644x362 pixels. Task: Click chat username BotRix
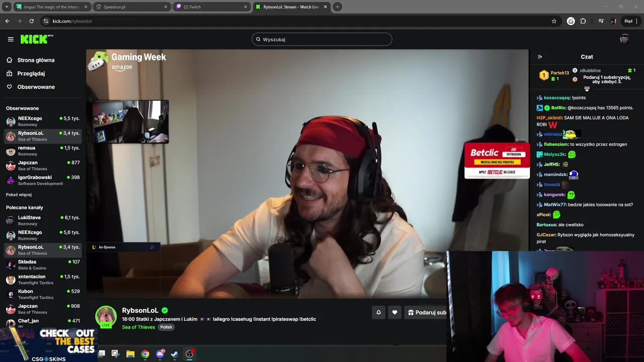pyautogui.click(x=558, y=108)
